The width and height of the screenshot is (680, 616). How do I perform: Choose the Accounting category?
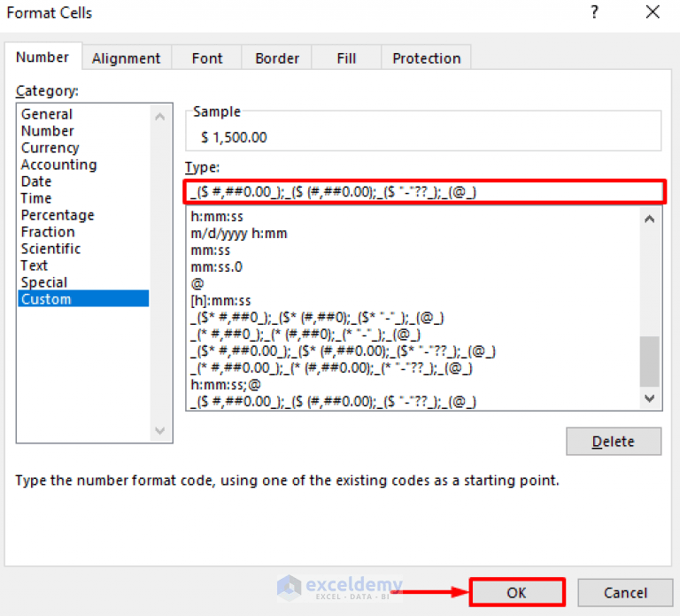(x=83, y=165)
